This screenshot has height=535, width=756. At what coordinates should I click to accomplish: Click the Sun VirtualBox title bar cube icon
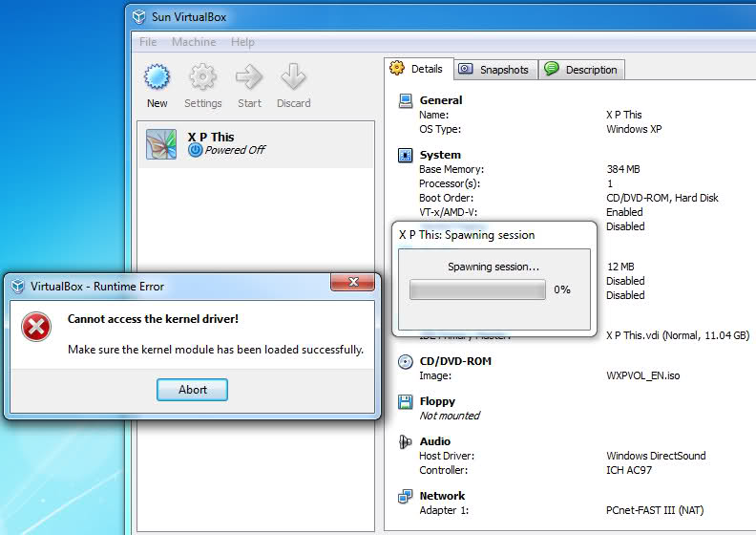click(139, 17)
